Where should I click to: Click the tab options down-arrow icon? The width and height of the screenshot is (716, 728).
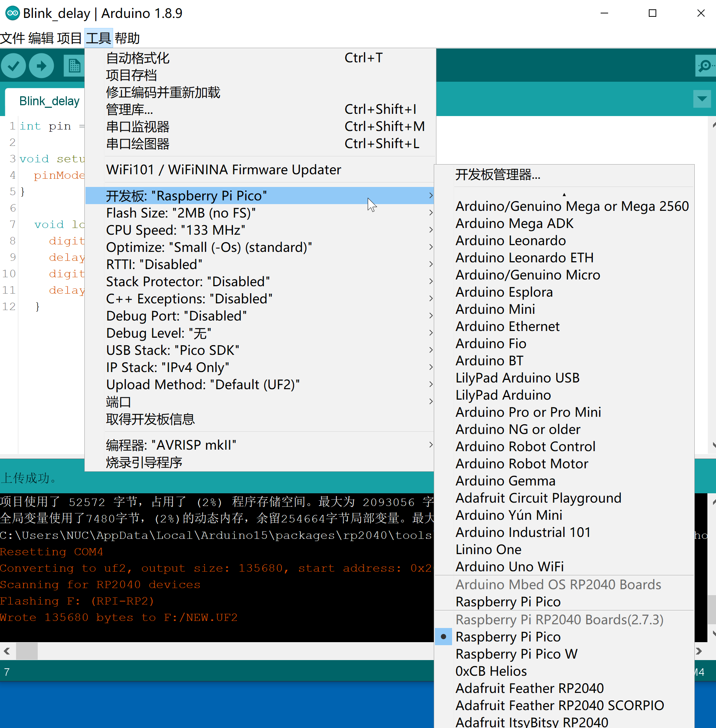tap(702, 99)
